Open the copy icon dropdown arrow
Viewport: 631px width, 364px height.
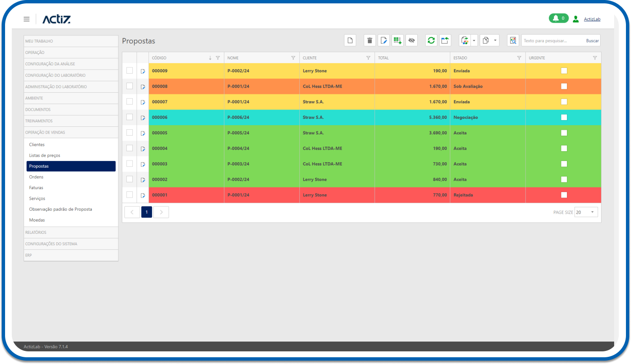(x=495, y=40)
